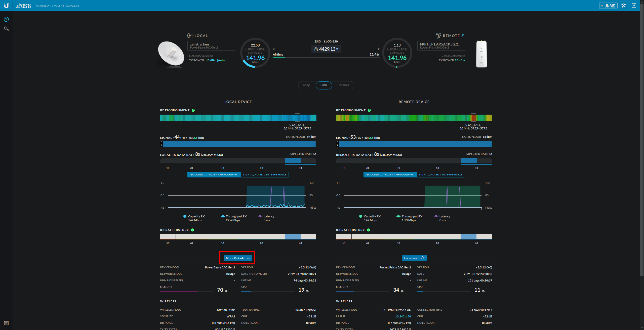The image size is (644, 330).
Task: Click local RF Environment help icon
Action: pos(193,110)
